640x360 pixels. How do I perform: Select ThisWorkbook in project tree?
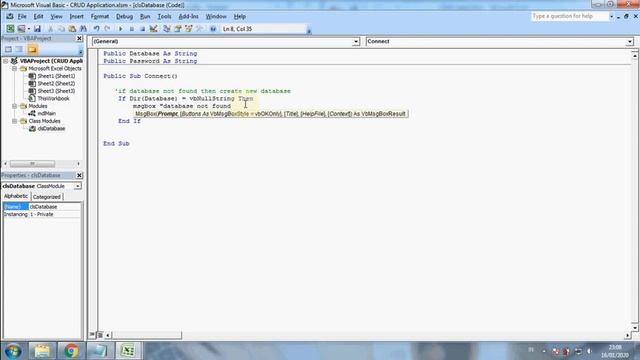click(x=53, y=98)
